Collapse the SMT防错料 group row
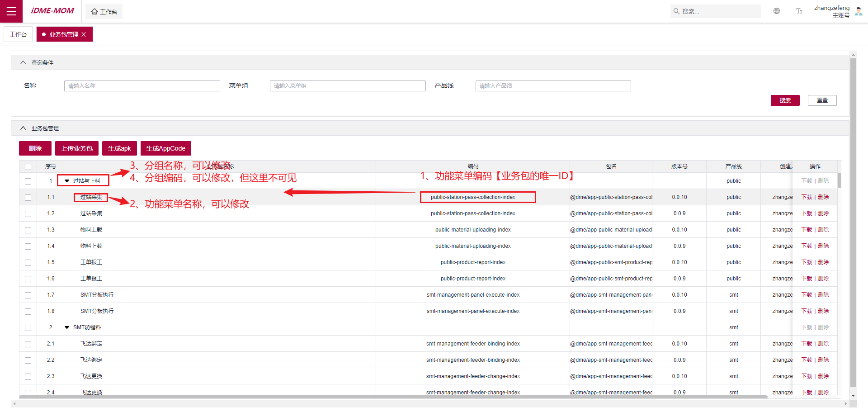 pos(67,327)
